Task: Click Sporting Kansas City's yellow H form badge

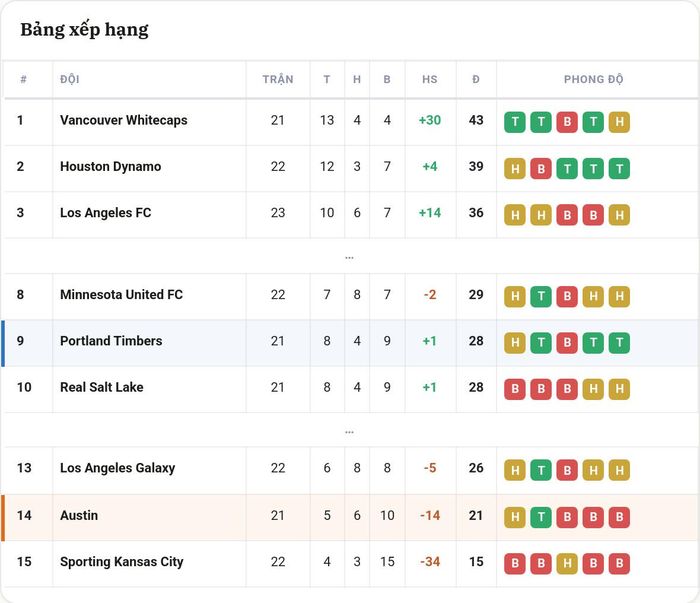Action: 567,563
